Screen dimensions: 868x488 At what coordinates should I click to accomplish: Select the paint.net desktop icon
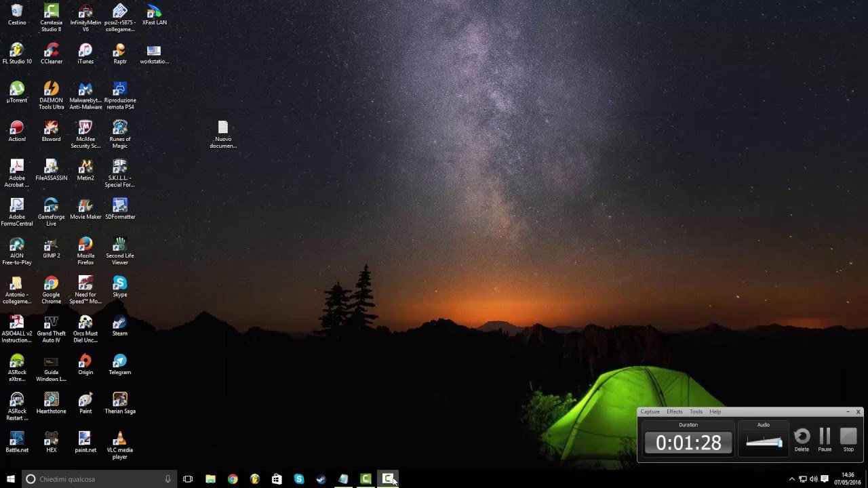[85, 442]
